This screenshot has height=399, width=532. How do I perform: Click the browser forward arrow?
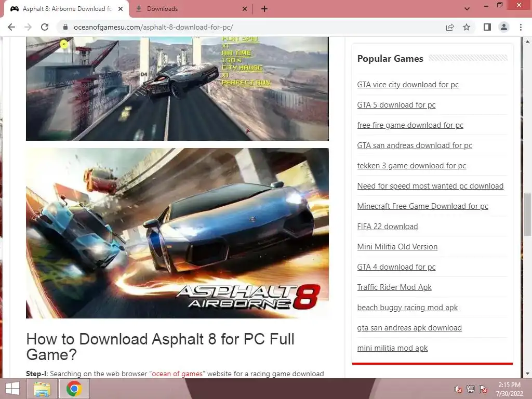28,27
